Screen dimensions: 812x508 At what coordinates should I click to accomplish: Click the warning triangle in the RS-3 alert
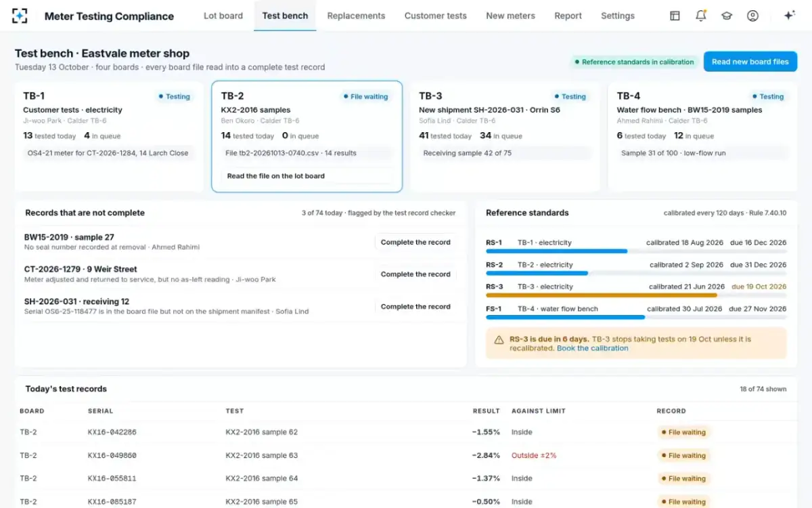[499, 340]
